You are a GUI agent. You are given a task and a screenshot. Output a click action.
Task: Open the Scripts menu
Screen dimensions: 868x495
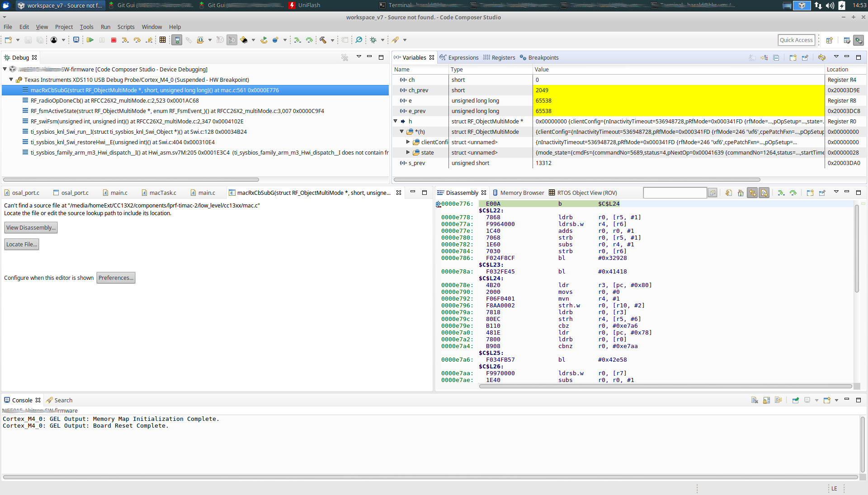point(126,27)
